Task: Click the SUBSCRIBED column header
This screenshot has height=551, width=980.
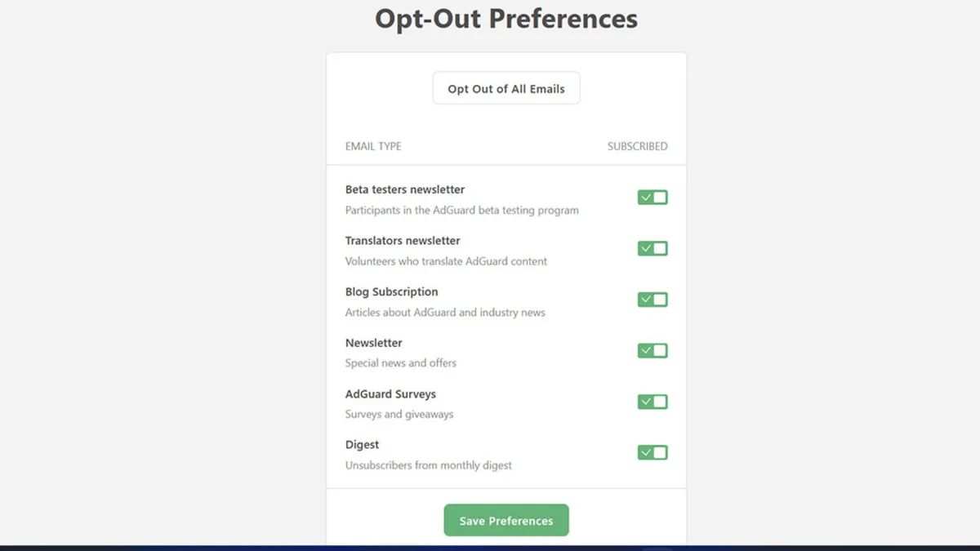Action: (x=637, y=146)
